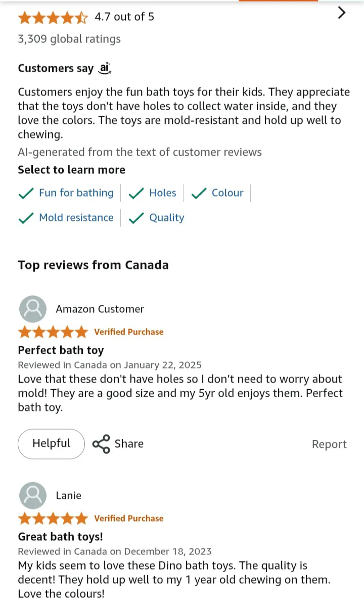Screen dimensions: 364x606
Task: Tap the share icon on first review
Action: (x=101, y=444)
